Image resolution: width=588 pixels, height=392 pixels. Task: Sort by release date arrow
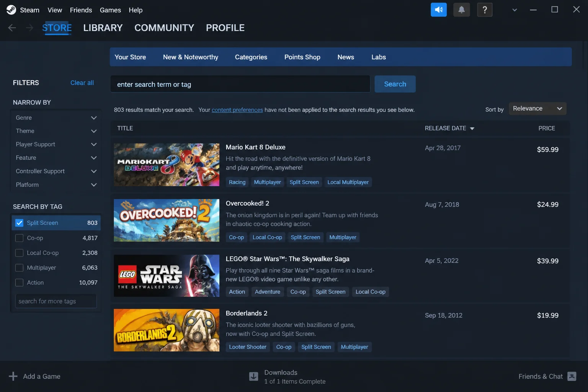(x=472, y=129)
